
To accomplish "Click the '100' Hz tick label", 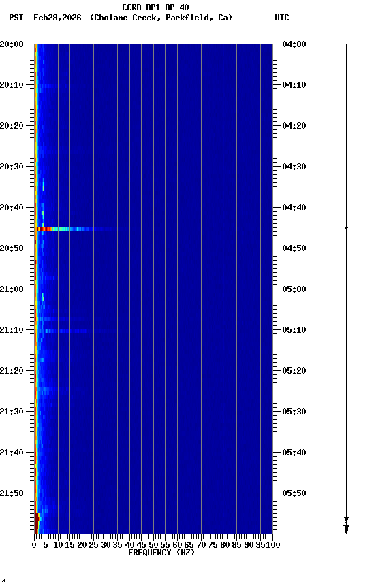I will click(x=273, y=545).
